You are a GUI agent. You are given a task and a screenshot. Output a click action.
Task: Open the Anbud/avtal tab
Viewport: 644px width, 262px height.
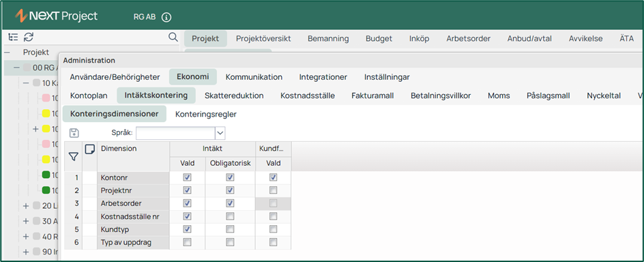pyautogui.click(x=529, y=39)
